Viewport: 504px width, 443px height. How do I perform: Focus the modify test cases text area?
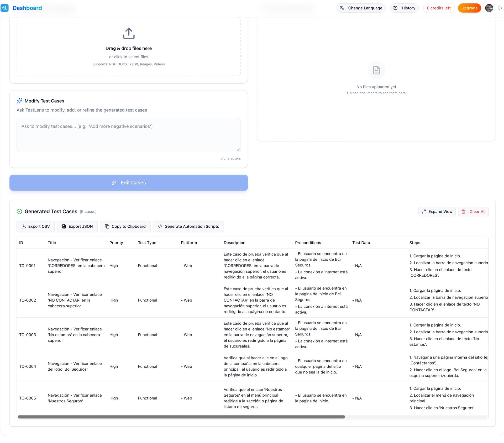(x=129, y=135)
